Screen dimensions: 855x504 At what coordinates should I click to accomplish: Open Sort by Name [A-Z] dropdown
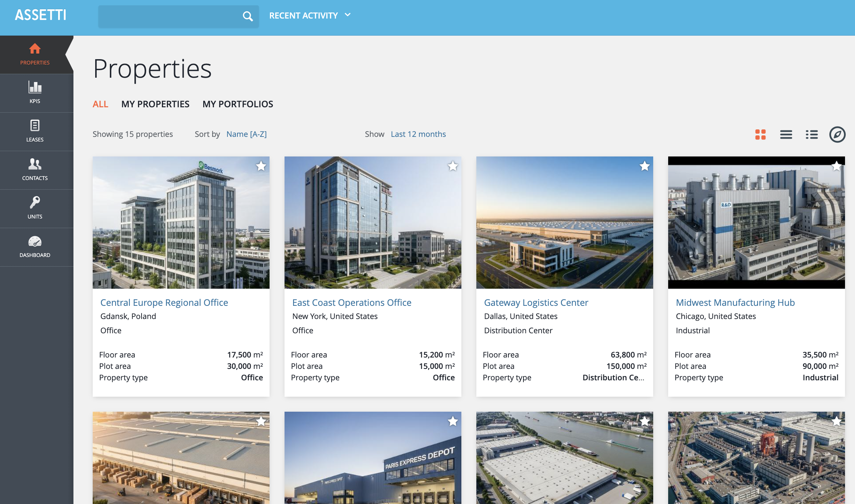pyautogui.click(x=246, y=134)
